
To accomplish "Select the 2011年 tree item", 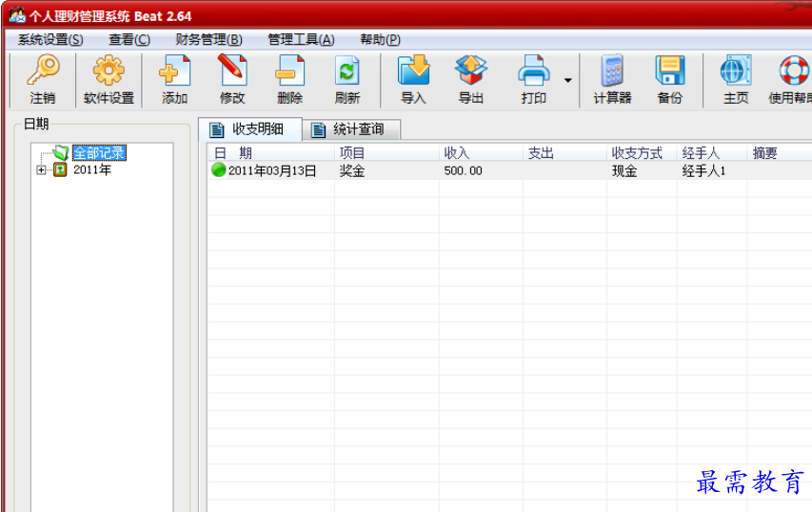I will [92, 169].
